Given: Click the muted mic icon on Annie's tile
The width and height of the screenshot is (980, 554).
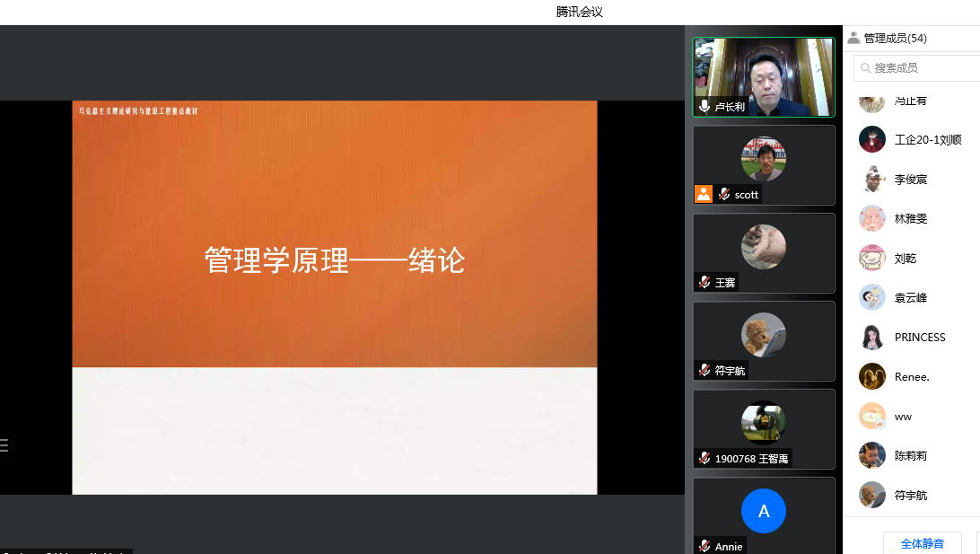Looking at the screenshot, I should [704, 546].
